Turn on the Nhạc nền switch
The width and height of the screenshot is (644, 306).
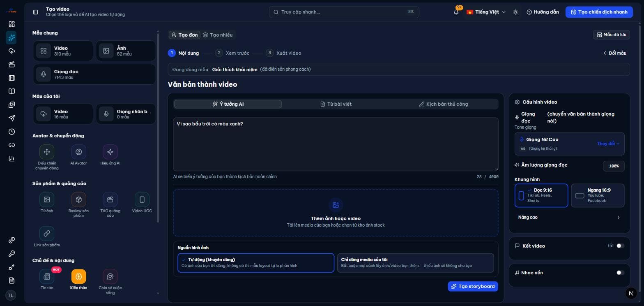[x=620, y=273]
